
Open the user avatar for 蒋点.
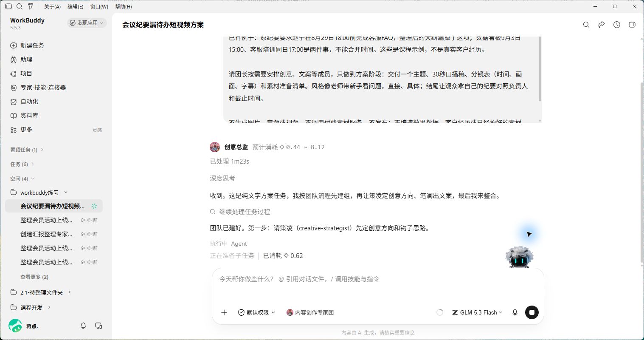click(x=15, y=326)
